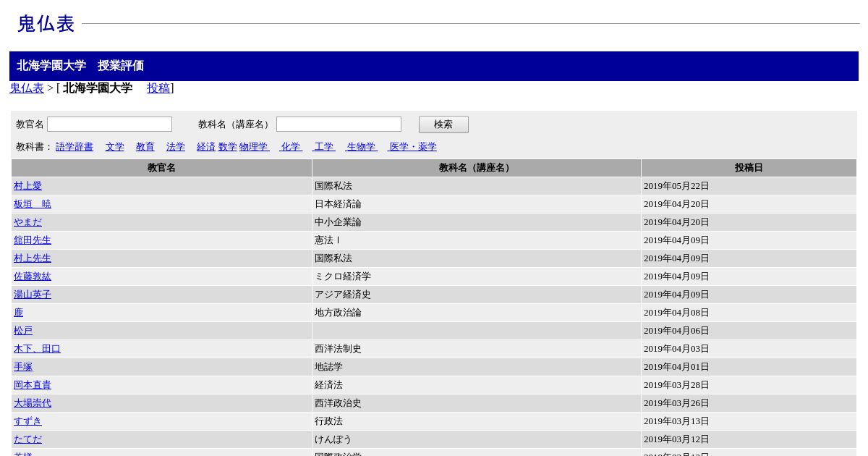The image size is (868, 456).
Task: Open the 投稿 link in the breadcrumb
Action: pos(158,88)
